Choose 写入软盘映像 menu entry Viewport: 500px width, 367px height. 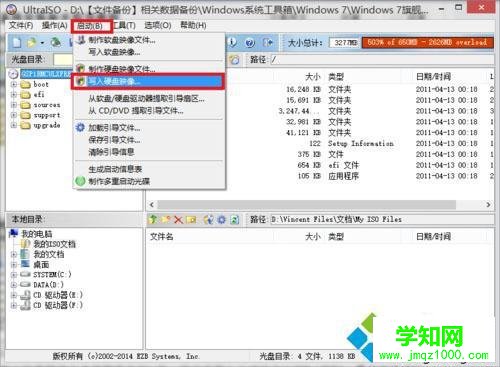(x=149, y=52)
